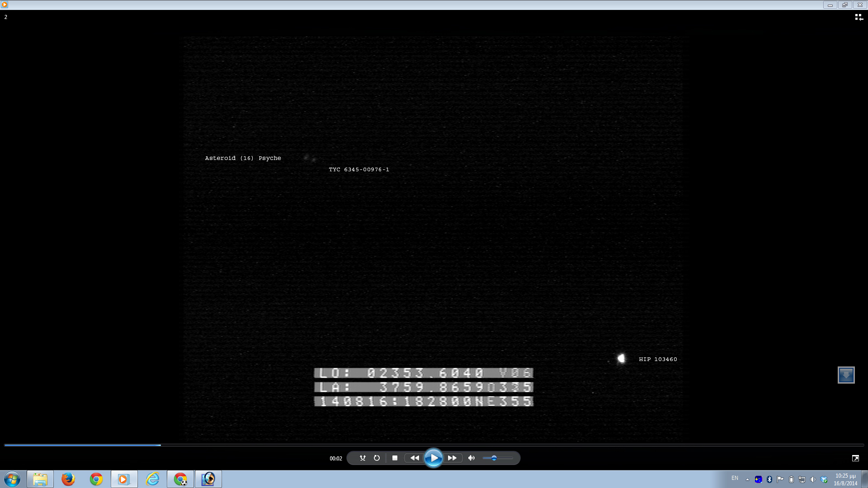The width and height of the screenshot is (868, 488).
Task: Open Internet Explorer from taskbar
Action: click(152, 479)
